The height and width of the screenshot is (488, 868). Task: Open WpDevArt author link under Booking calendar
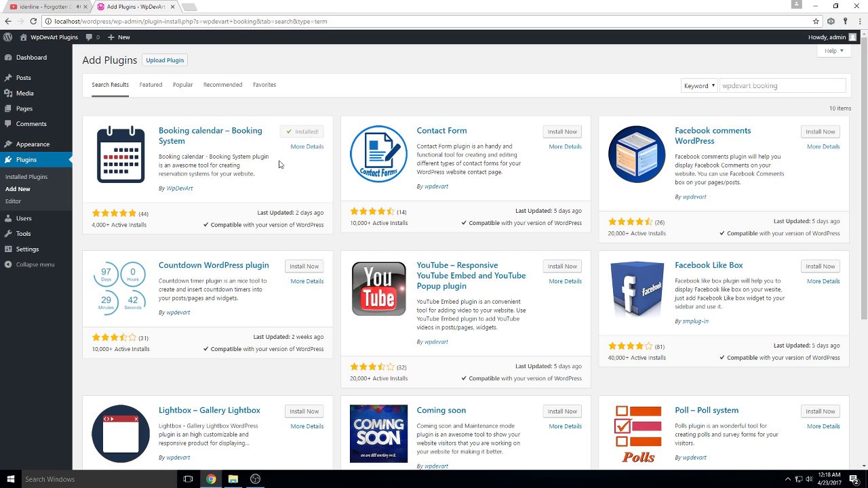(180, 188)
